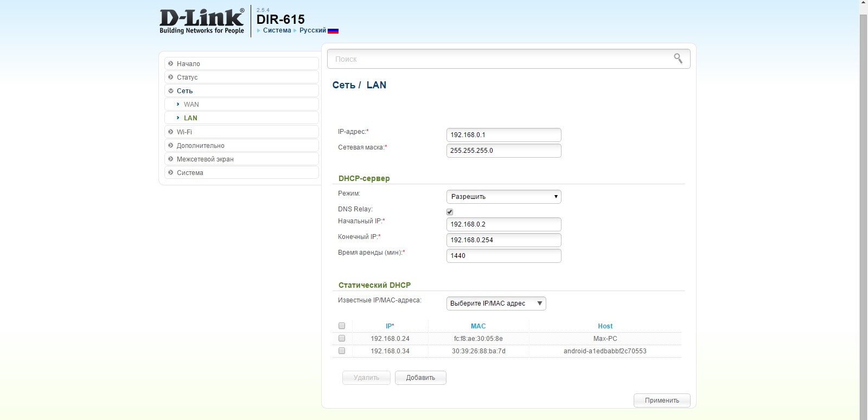Click the Начальный IP field
This screenshot has height=420, width=868.
503,224
